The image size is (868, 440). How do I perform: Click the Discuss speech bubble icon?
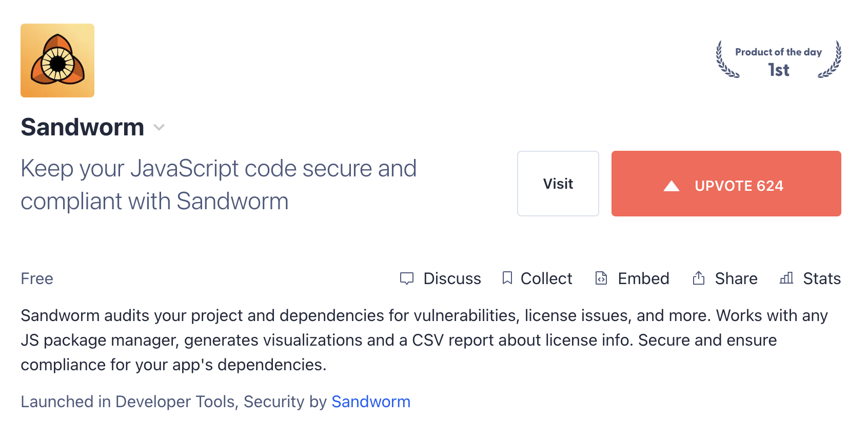407,278
